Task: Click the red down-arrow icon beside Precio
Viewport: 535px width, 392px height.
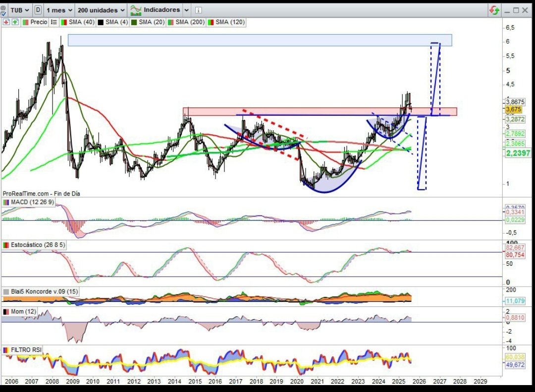Action: [6, 22]
